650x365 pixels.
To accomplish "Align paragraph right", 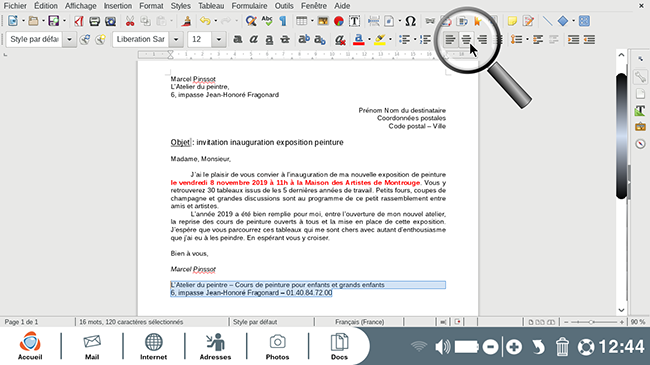I will (482, 39).
